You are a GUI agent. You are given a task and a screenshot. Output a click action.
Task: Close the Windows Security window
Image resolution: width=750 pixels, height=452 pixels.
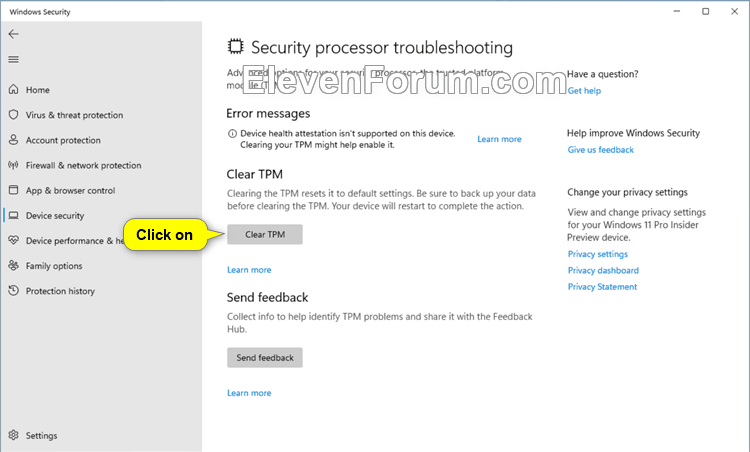pos(735,11)
